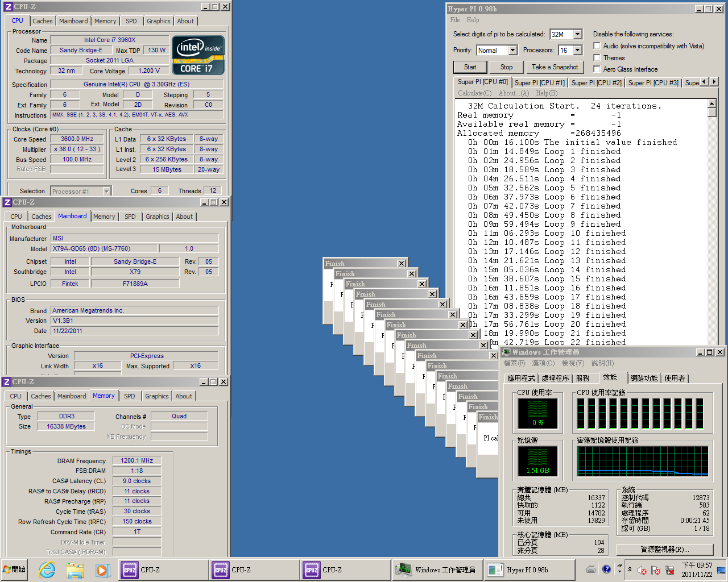Open the Windows Start button
This screenshot has width=728, height=582.
tap(15, 569)
